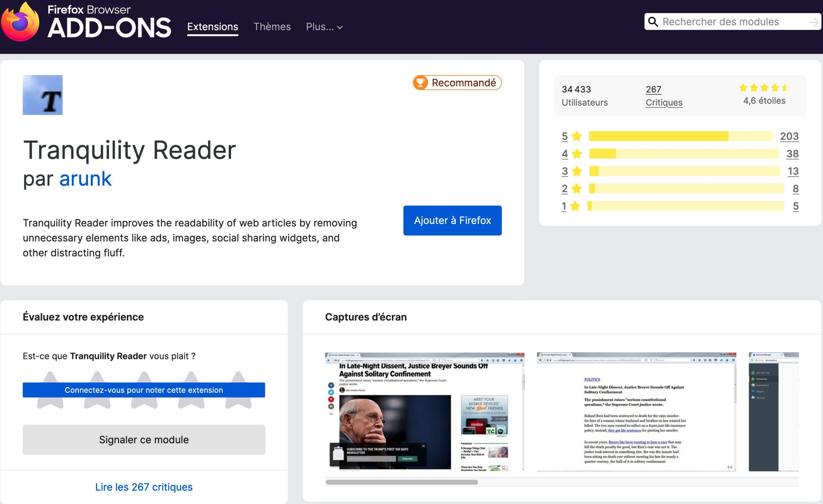Click the Tranquility Reader extension icon
Viewport: 823px width, 504px height.
(x=43, y=95)
